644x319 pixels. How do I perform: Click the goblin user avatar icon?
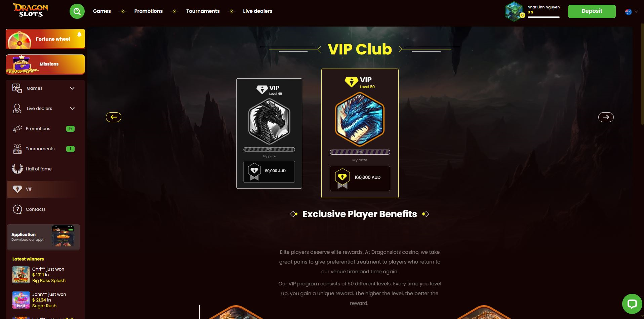(x=514, y=11)
